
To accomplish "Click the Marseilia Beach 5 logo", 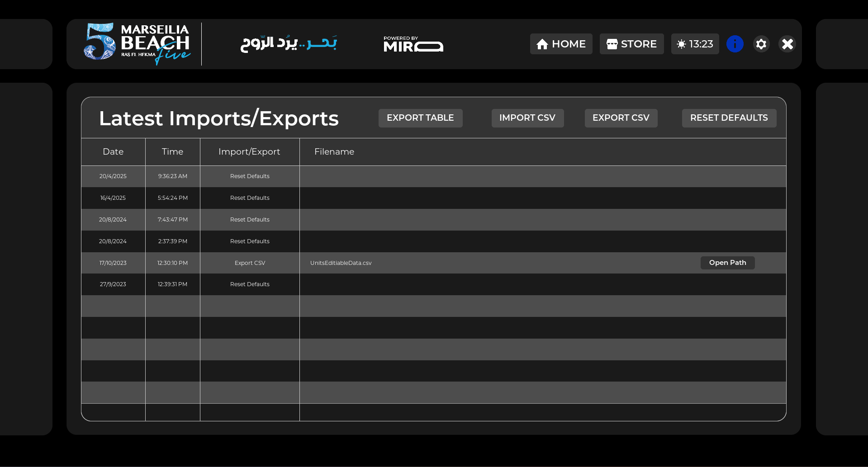I will click(x=137, y=44).
